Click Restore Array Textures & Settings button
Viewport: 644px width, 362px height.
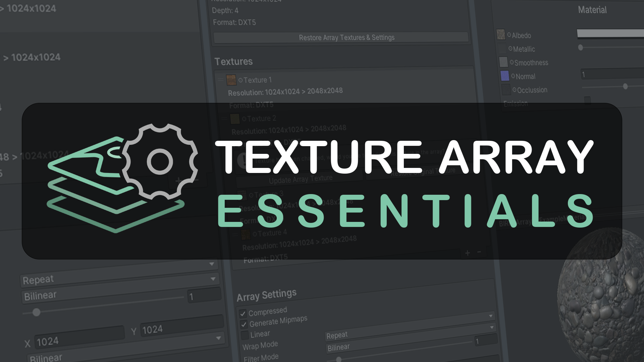347,38
